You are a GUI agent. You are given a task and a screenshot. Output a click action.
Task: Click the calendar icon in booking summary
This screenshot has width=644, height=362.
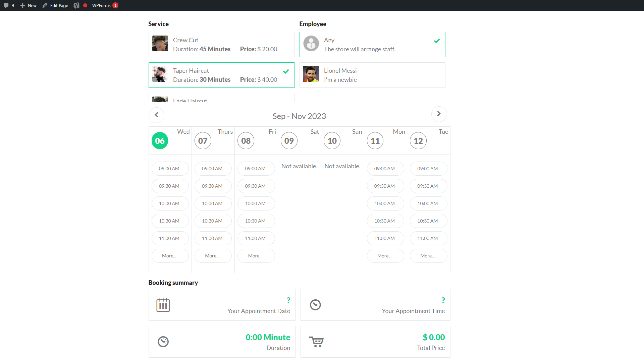(163, 305)
